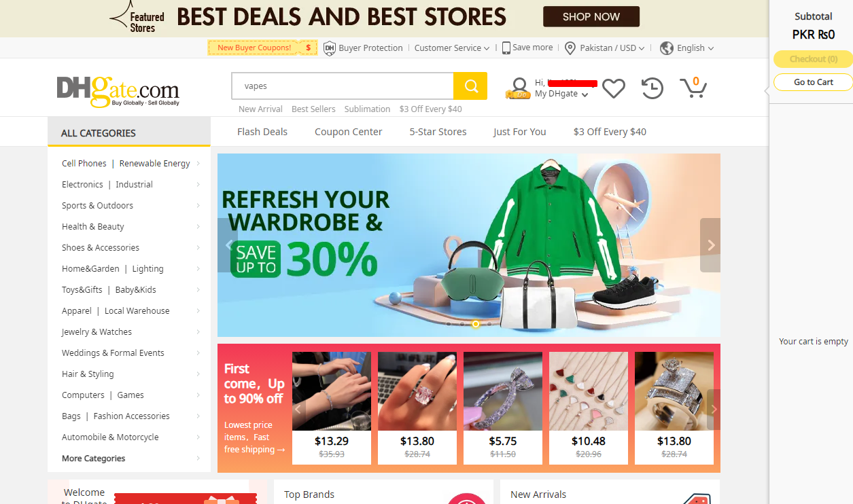Open the browsing history clock icon
The height and width of the screenshot is (504, 853).
tap(652, 88)
